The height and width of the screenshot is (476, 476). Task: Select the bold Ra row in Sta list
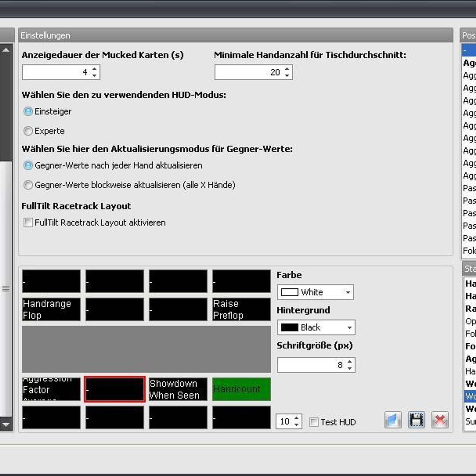[x=470, y=309]
